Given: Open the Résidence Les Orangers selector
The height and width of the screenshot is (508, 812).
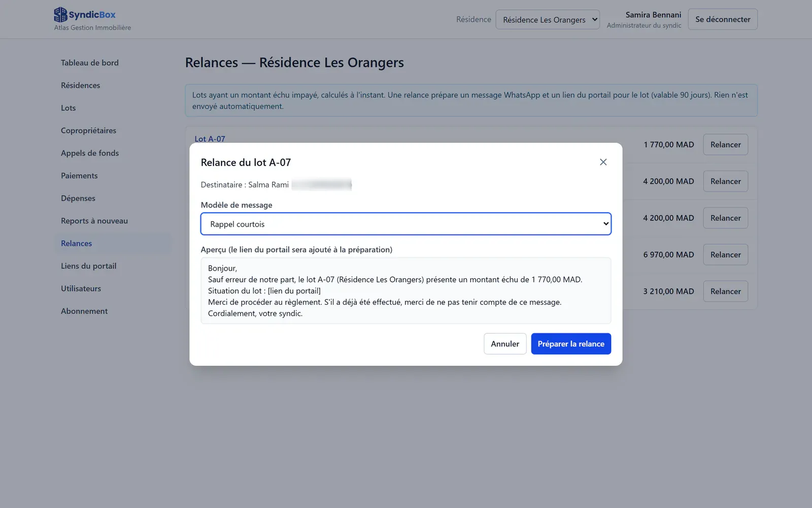Looking at the screenshot, I should (x=548, y=20).
